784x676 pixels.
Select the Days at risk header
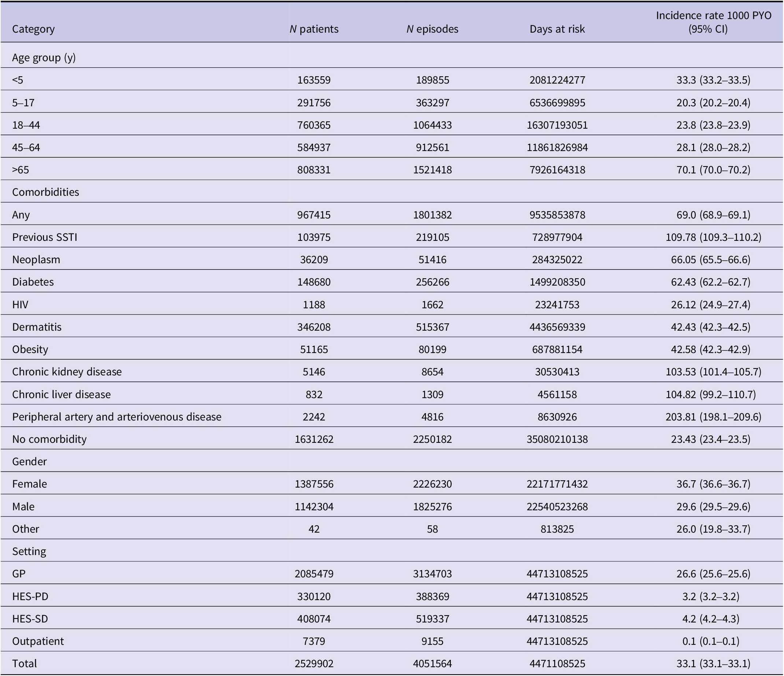pos(557,29)
